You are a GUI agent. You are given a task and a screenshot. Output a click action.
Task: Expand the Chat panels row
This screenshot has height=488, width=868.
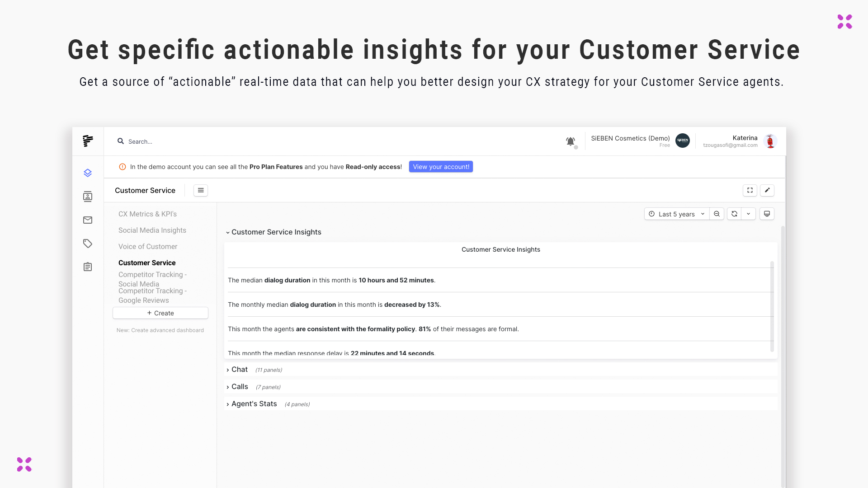click(239, 370)
